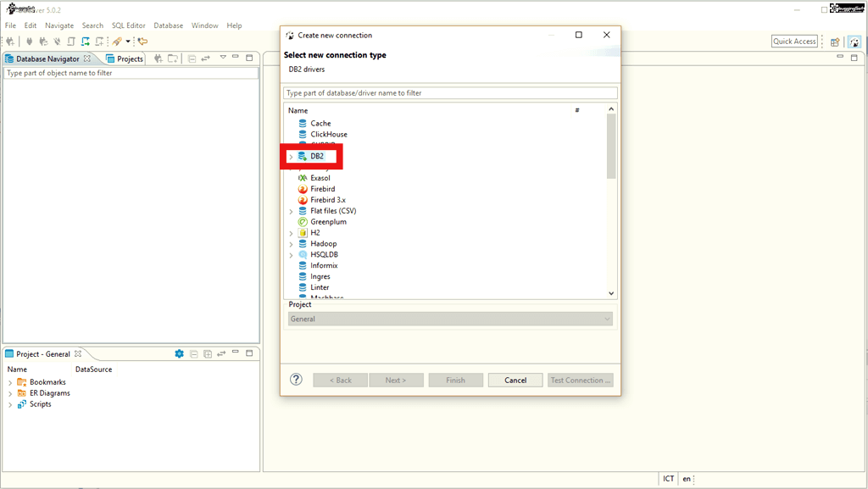Open the Database menu
The height and width of the screenshot is (489, 868).
169,25
